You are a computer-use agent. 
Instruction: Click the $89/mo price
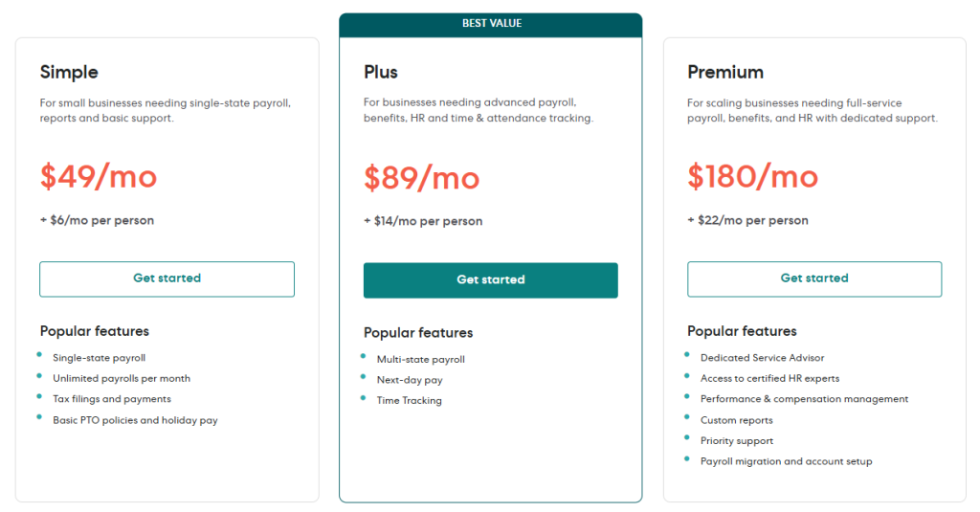point(422,177)
